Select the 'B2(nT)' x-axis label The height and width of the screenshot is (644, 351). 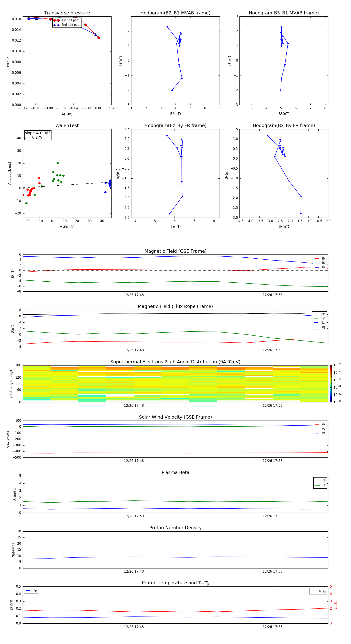pyautogui.click(x=175, y=114)
